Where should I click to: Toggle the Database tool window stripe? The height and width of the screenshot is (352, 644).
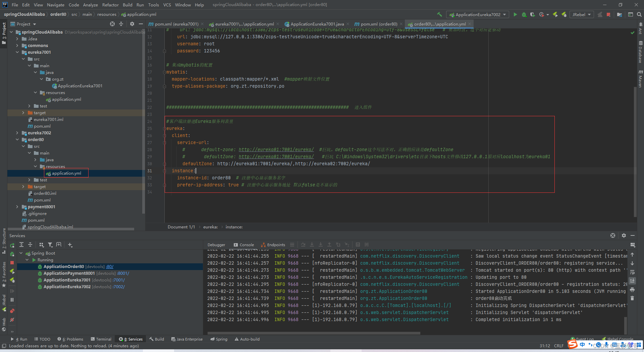[640, 52]
